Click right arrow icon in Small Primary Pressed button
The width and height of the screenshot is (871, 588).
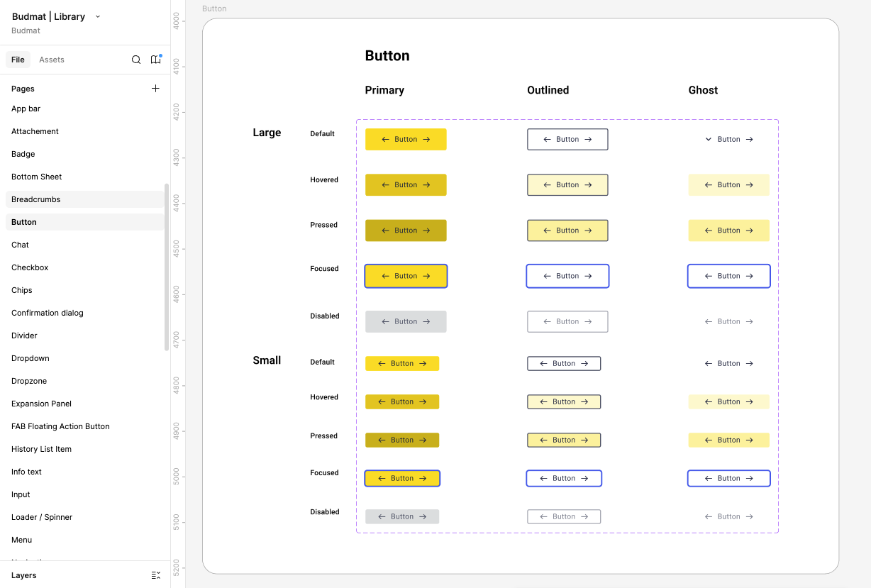[x=424, y=440]
